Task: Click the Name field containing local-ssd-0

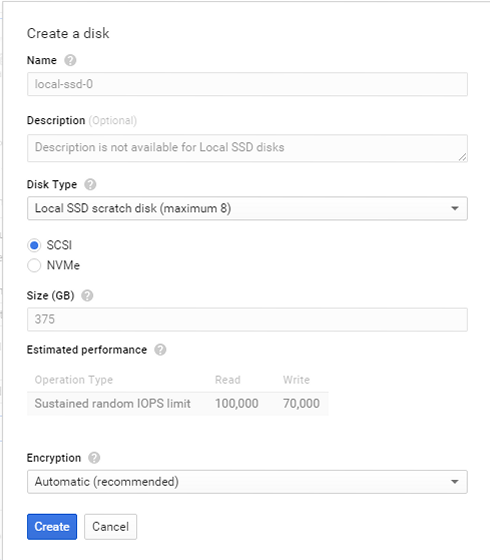Action: (247, 84)
